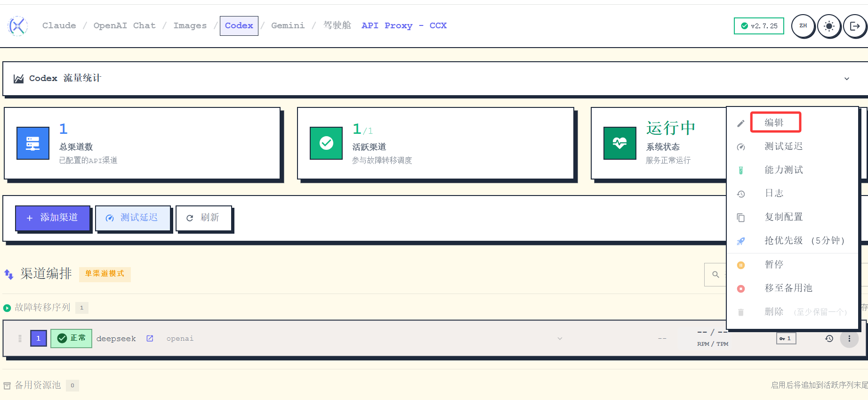This screenshot has height=400, width=868.
Task: Open the Gemini tab
Action: (x=288, y=25)
